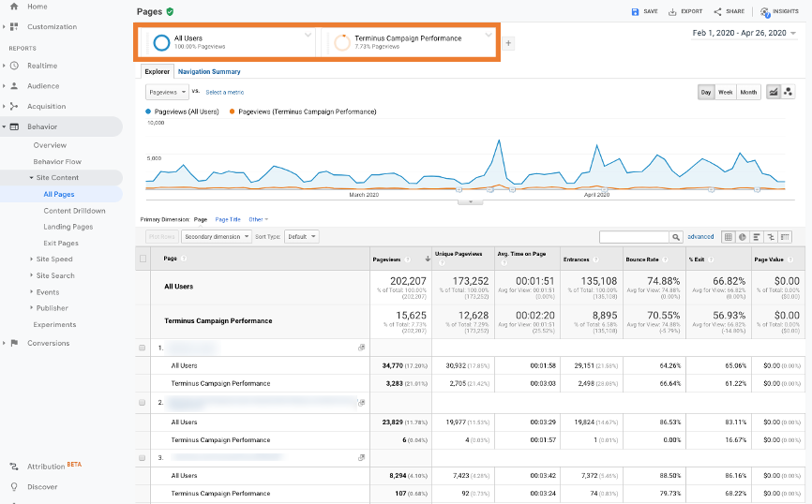The height and width of the screenshot is (504, 812).
Task: Toggle Week granularity
Action: [725, 92]
